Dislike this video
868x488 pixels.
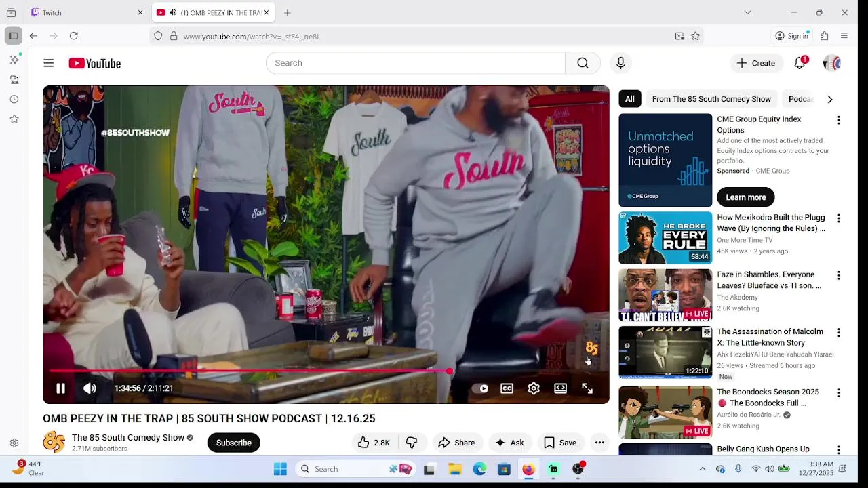(x=412, y=443)
